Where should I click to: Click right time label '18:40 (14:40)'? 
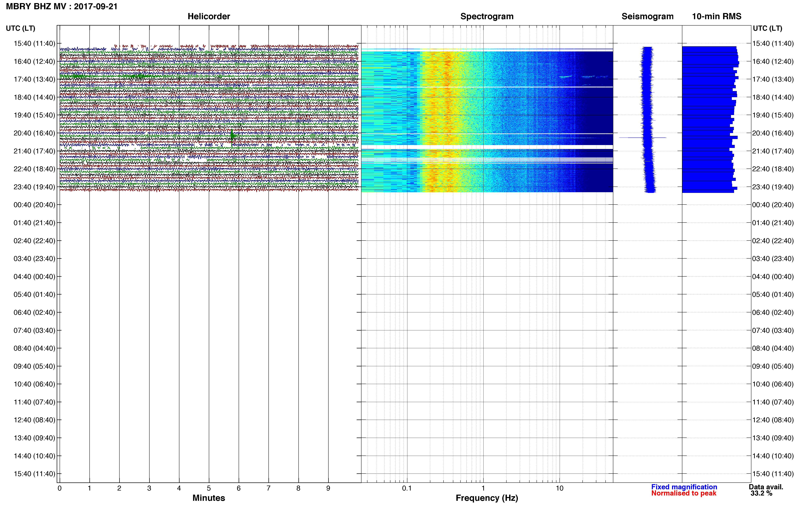click(x=773, y=97)
